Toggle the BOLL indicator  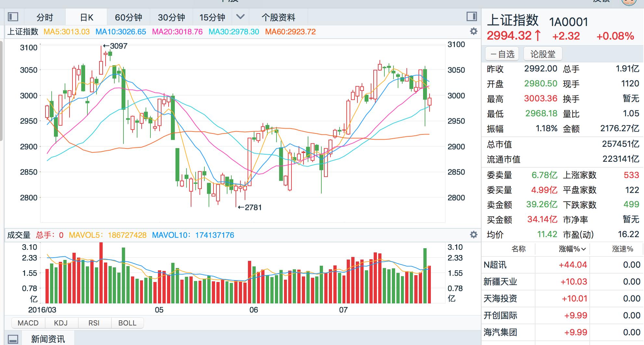[x=127, y=323]
